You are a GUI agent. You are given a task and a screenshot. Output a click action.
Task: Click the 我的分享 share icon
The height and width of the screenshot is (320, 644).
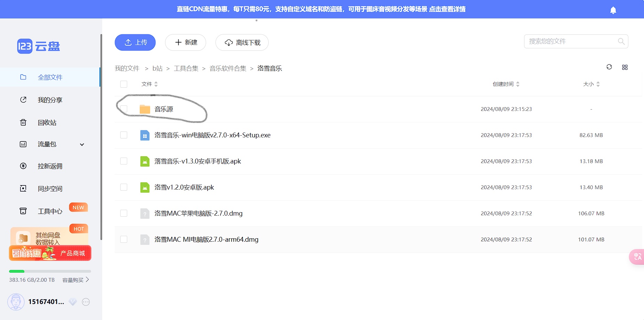(23, 100)
